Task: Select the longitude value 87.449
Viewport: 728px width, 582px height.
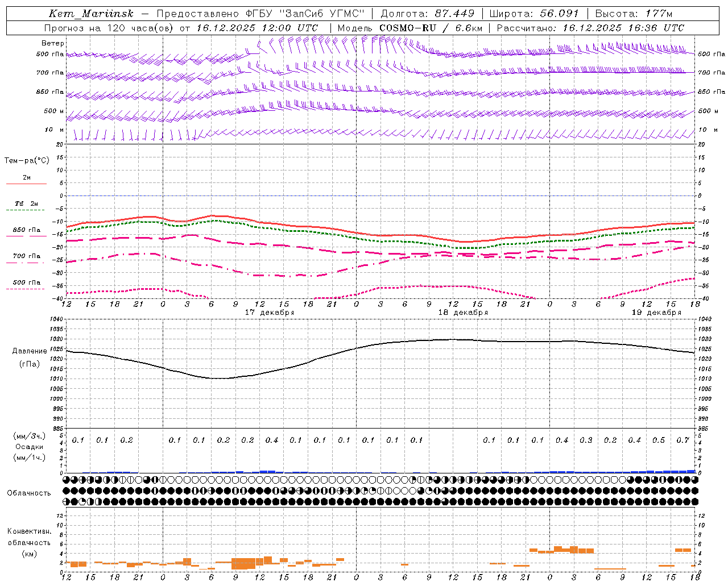Action: coord(455,14)
